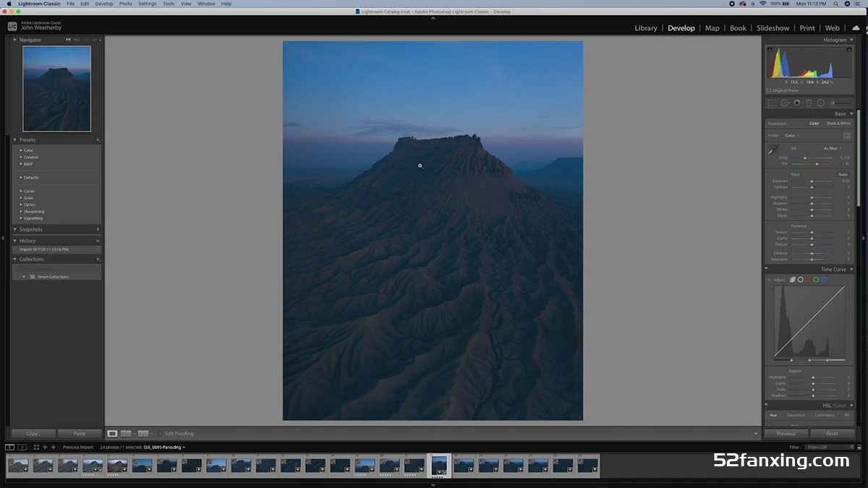Switch to Loupe view icon in toolbar
Viewport: 868px width, 488px height.
[112, 434]
